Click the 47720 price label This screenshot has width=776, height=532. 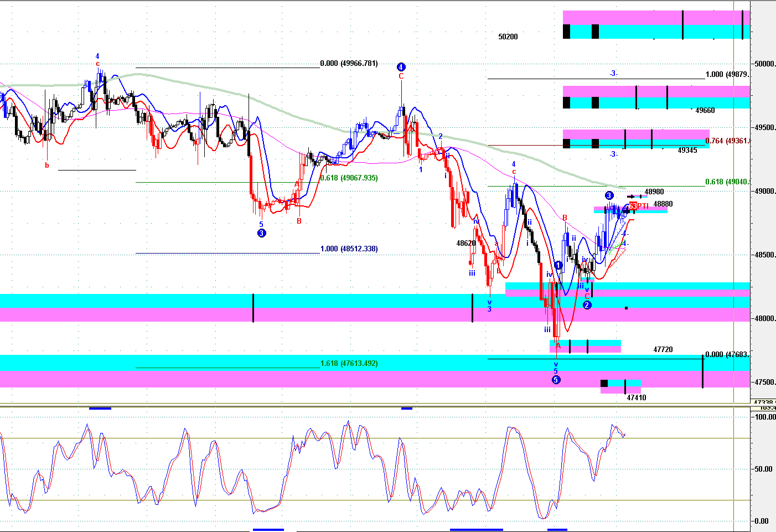[x=663, y=350]
